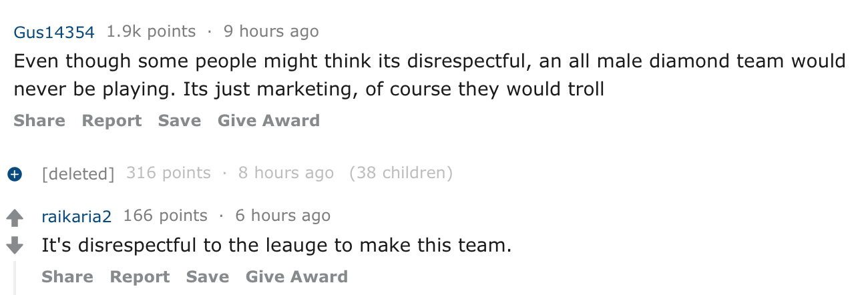The height and width of the screenshot is (295, 868).
Task: Show the 38 children replies
Action: (x=401, y=174)
